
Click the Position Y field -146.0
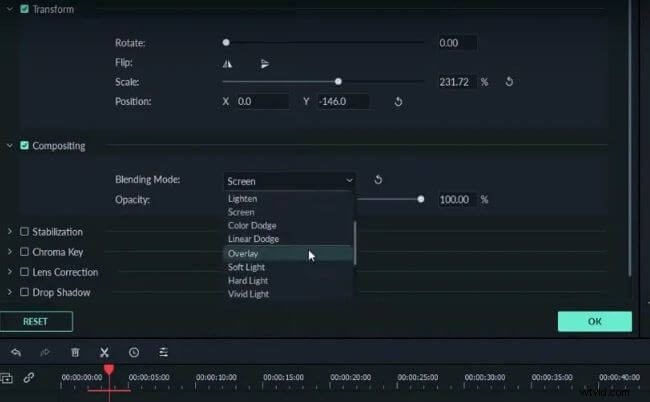click(x=343, y=102)
